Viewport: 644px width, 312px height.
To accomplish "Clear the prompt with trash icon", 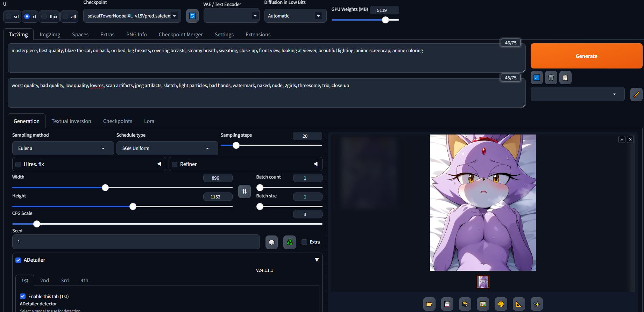I will (551, 78).
